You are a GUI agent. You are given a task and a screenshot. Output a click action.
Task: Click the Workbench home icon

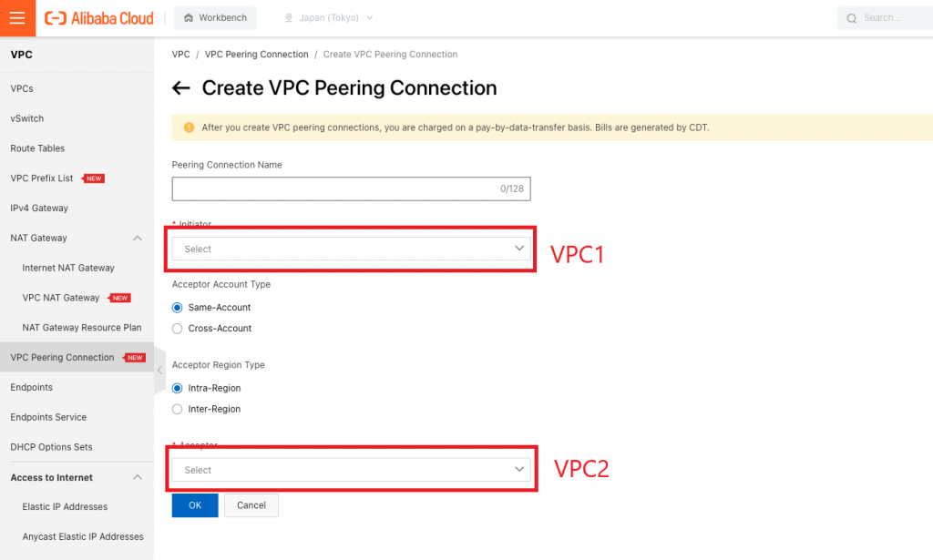pyautogui.click(x=189, y=18)
